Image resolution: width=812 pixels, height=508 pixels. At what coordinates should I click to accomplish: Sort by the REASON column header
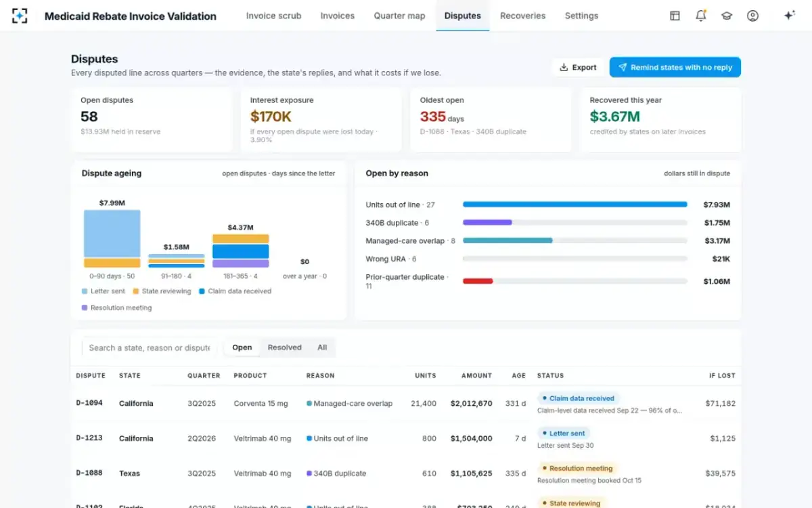(321, 375)
